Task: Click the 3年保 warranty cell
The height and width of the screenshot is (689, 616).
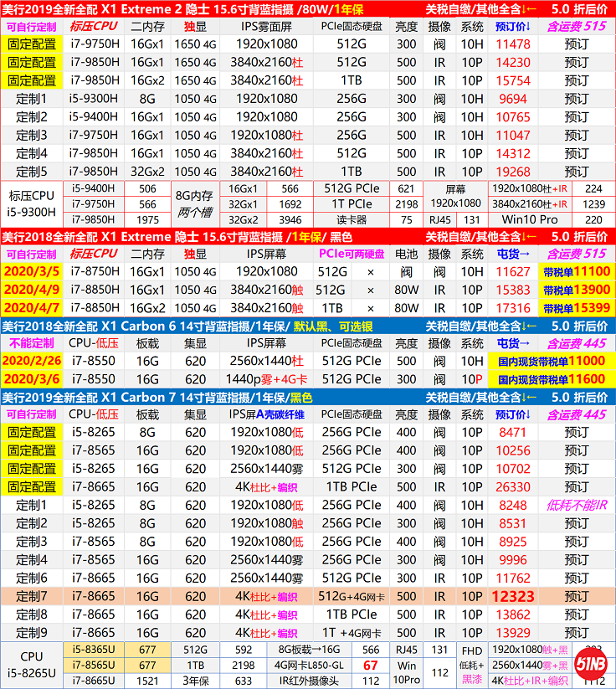Action: (197, 681)
